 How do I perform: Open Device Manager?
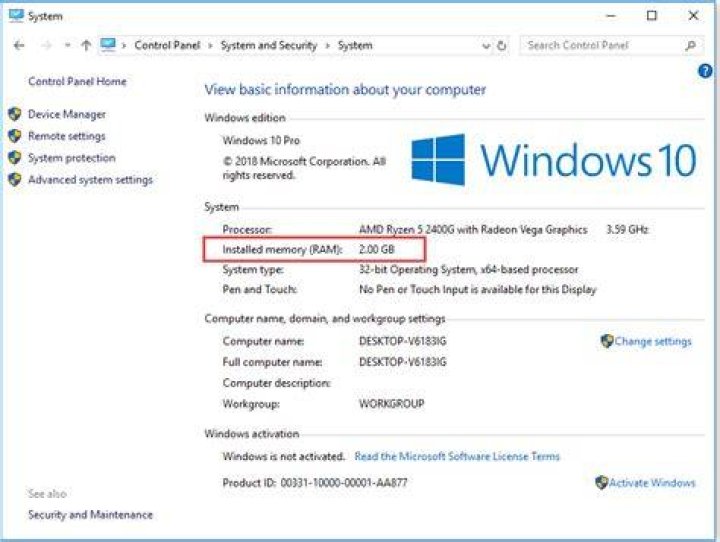pyautogui.click(x=67, y=114)
